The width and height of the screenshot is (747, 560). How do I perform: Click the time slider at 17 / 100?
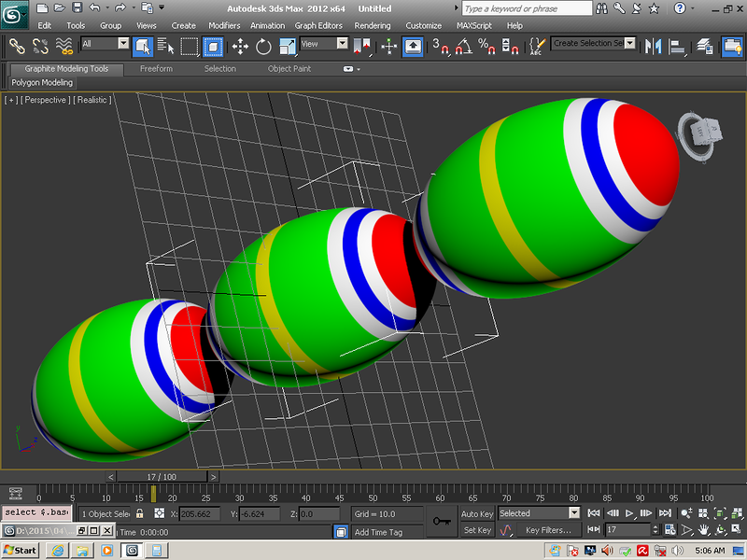[162, 476]
